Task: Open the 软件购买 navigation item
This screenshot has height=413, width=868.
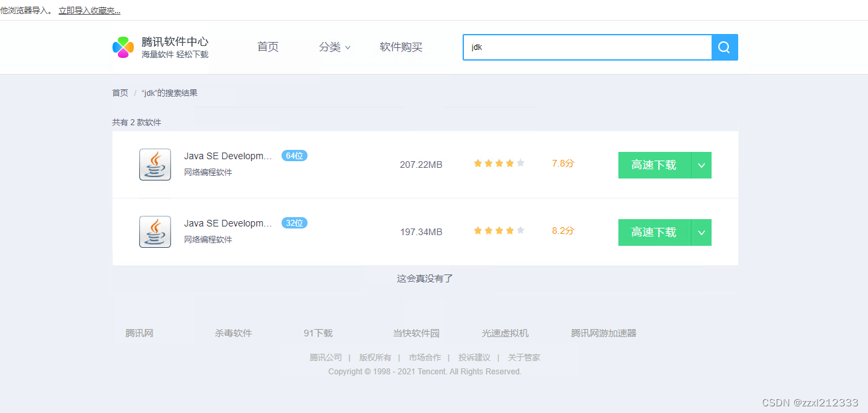Action: (401, 47)
